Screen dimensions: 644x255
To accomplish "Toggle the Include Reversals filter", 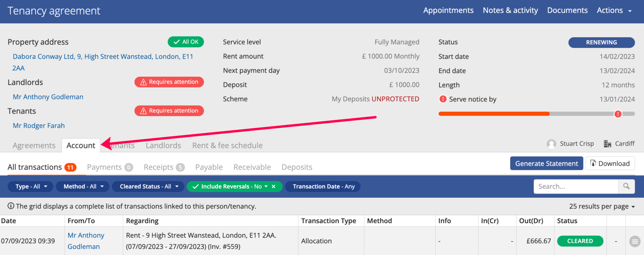I will [x=229, y=187].
